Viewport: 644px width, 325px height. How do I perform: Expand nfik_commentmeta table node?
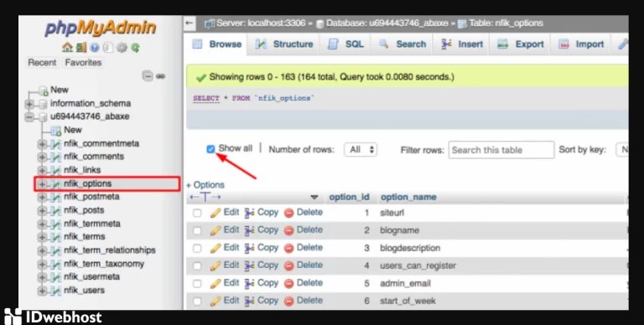tap(41, 144)
